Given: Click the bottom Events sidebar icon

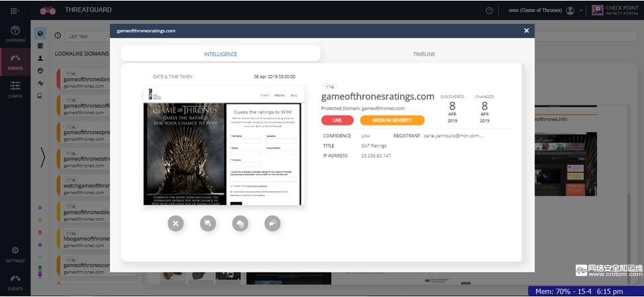Looking at the screenshot, I should click(15, 282).
